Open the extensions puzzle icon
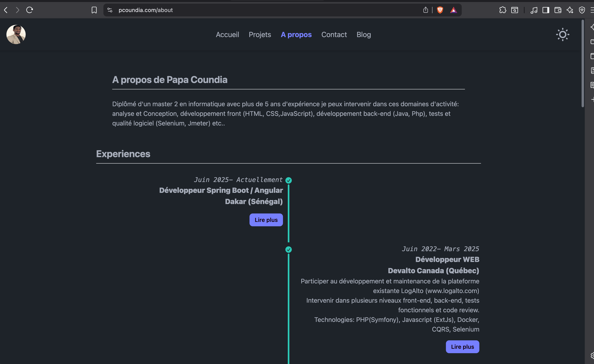This screenshot has width=594, height=364. [x=503, y=10]
